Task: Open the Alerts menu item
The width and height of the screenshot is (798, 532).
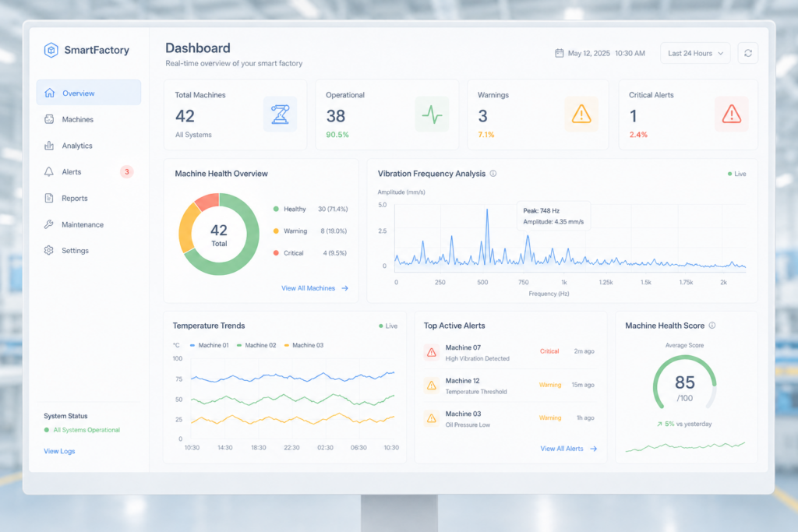Action: click(x=89, y=172)
